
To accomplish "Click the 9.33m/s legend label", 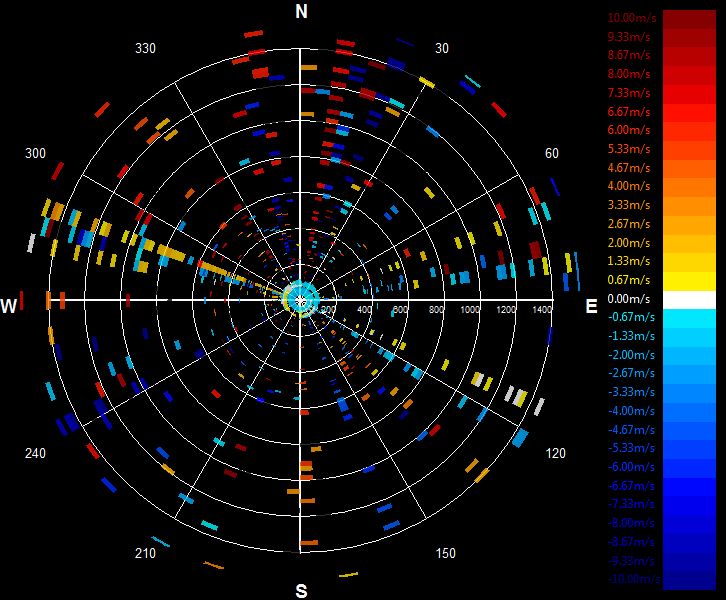I will pyautogui.click(x=629, y=37).
